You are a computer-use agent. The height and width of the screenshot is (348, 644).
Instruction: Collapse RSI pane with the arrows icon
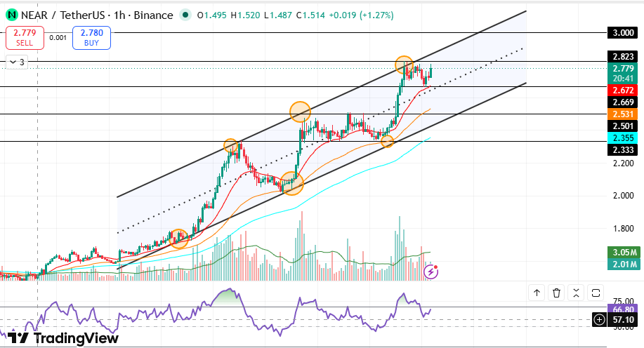pos(576,293)
